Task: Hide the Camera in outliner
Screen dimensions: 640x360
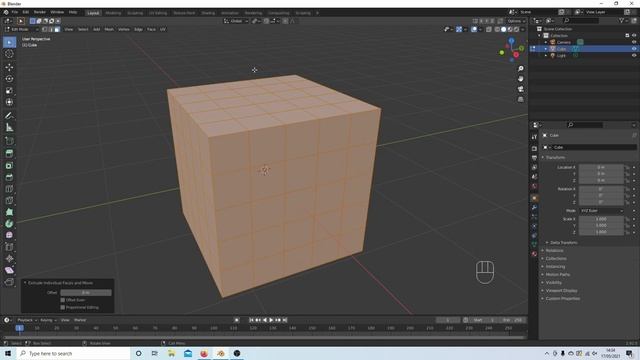Action: (x=634, y=42)
